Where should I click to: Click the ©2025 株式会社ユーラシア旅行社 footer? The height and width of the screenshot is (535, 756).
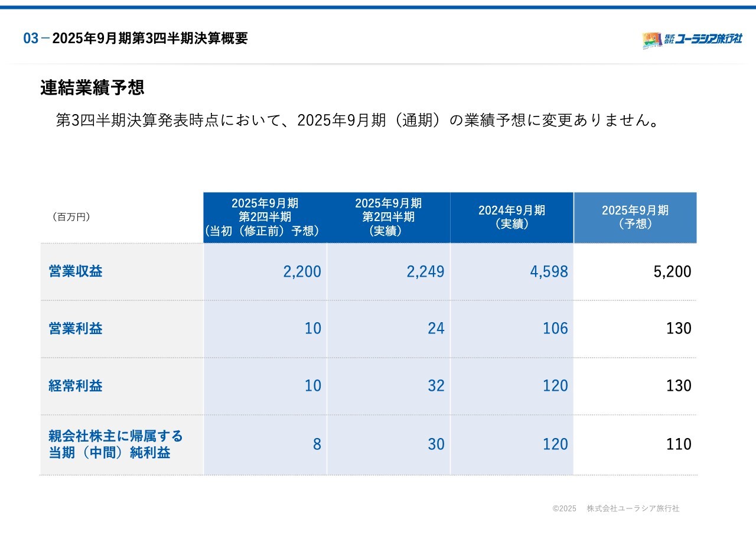coord(616,508)
